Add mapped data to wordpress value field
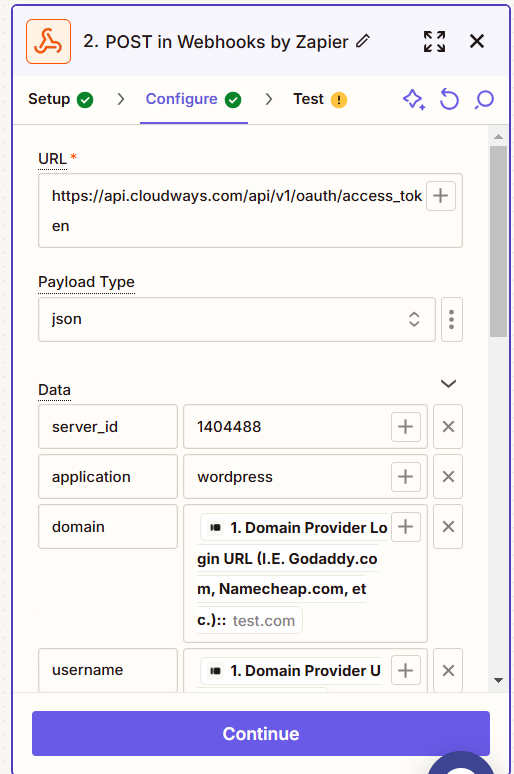514x774 pixels. pos(406,477)
